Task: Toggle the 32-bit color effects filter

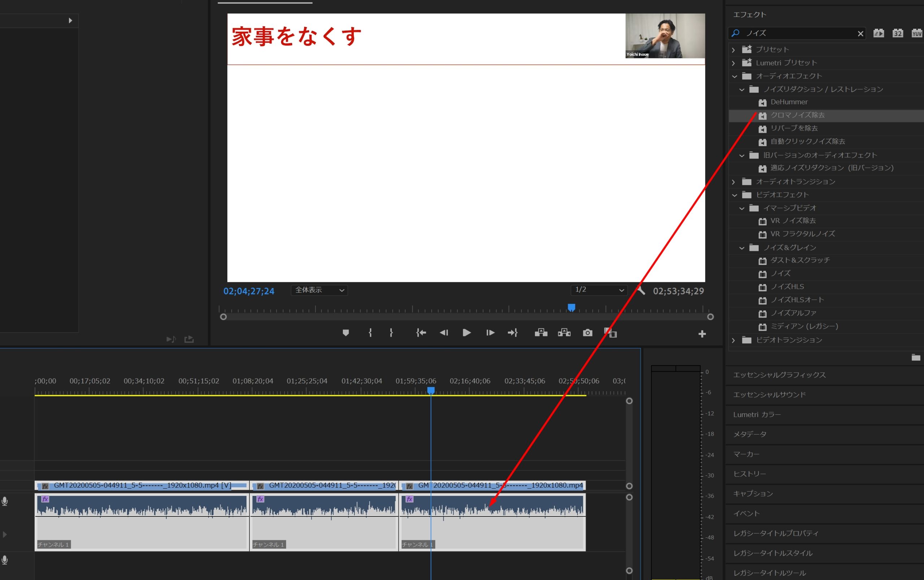Action: [898, 33]
